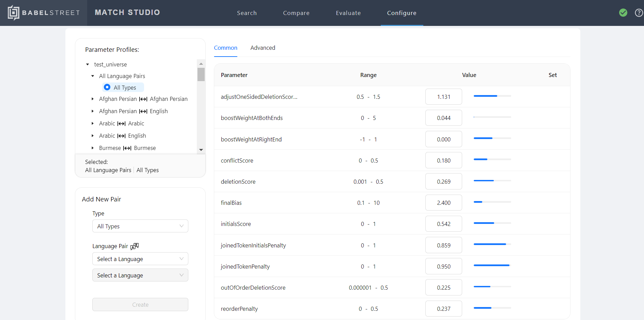Click the boostWeightAtBothEnds value field 0.044

pyautogui.click(x=444, y=118)
